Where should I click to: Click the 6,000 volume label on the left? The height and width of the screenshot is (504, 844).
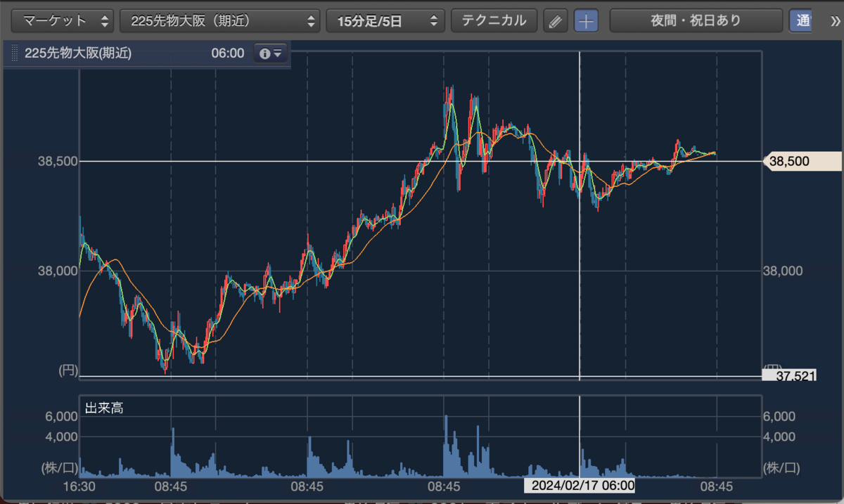click(62, 416)
